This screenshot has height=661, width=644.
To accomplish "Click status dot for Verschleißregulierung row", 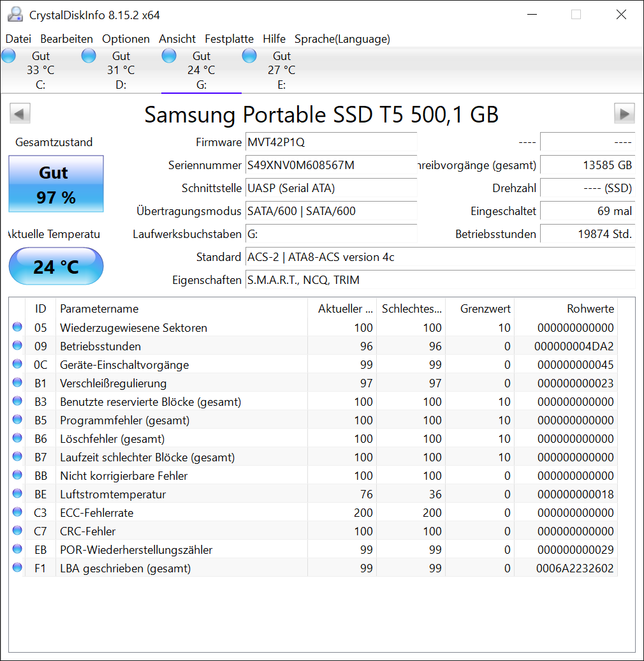I will click(17, 382).
